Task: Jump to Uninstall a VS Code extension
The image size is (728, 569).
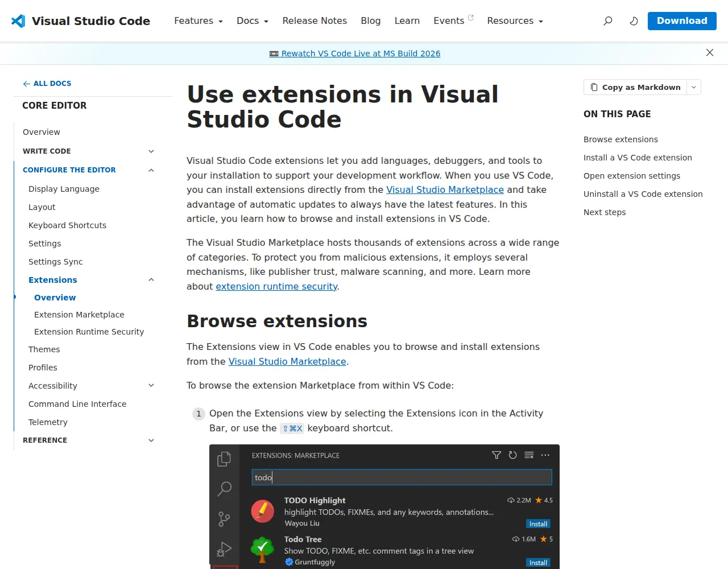Action: pos(643,194)
